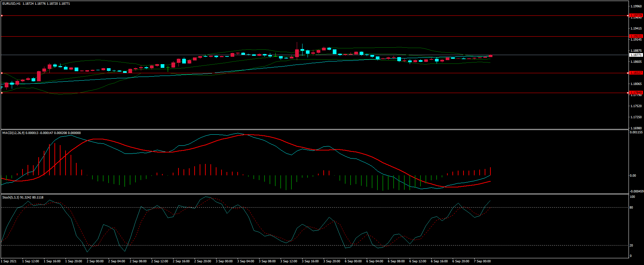
Task: Select the Stoch(5,3,3) indicator label
Action: [x=11, y=197]
